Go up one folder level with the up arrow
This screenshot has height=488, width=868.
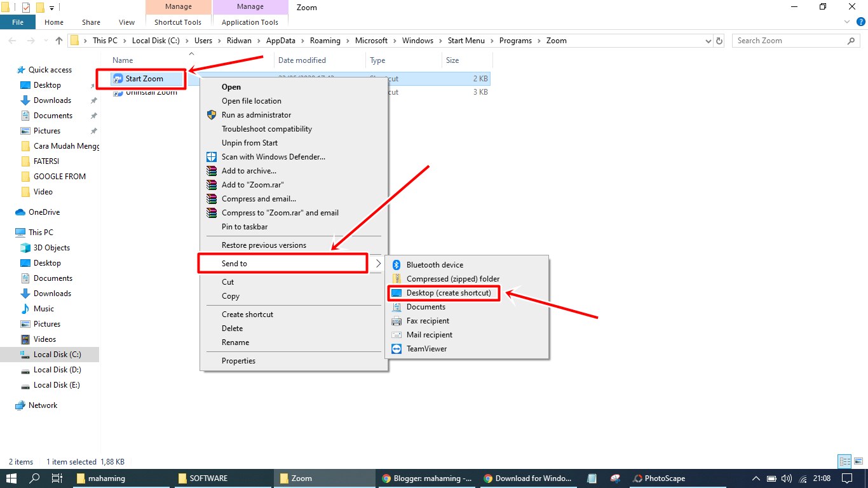tap(59, 41)
